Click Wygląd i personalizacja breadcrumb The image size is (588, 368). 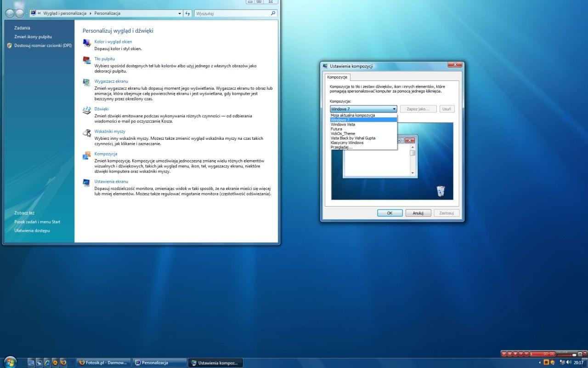click(65, 13)
